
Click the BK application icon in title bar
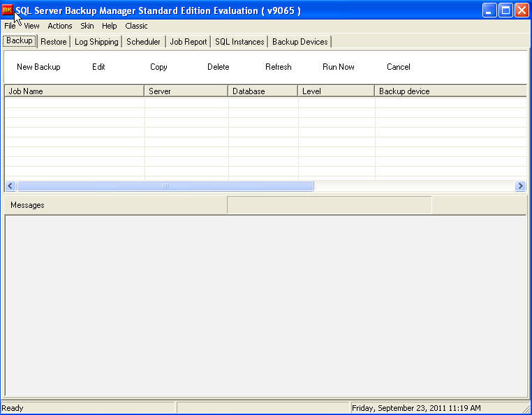tap(7, 10)
